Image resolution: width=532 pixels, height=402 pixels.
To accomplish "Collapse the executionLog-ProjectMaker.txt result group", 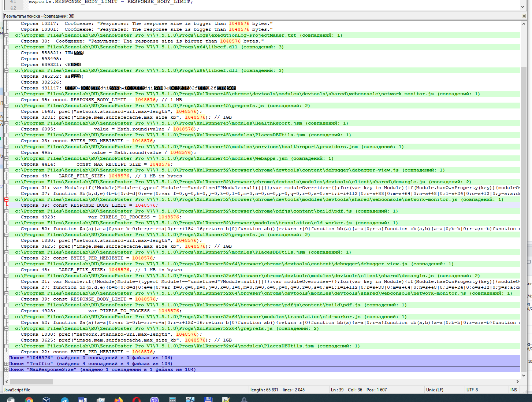I will point(6,35).
